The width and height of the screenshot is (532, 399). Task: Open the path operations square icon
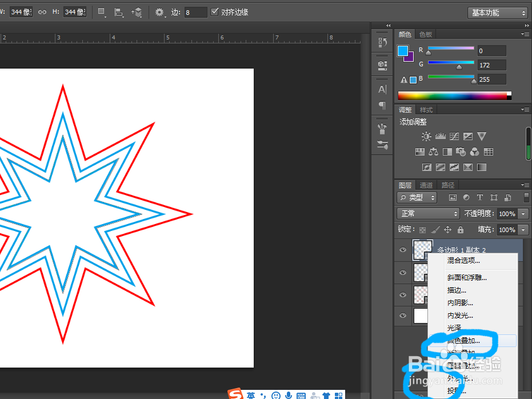tap(102, 12)
